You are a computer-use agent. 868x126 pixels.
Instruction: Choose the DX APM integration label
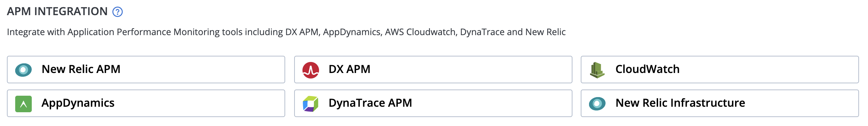point(349,69)
